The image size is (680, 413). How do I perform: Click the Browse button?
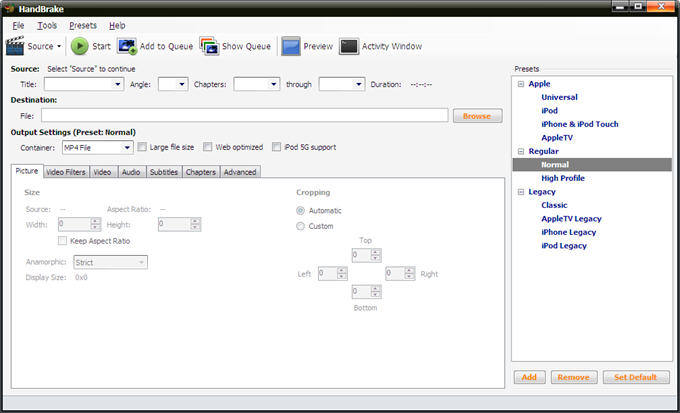pos(477,116)
